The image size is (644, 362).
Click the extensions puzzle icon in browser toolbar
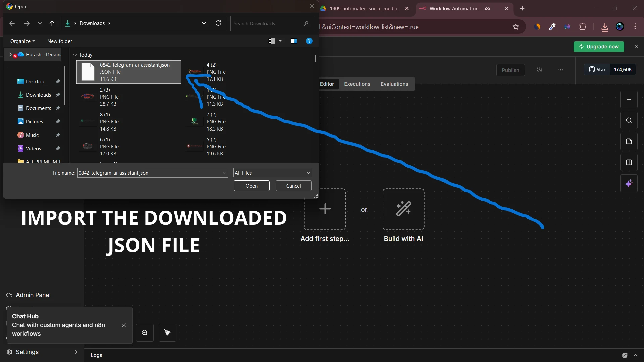tap(583, 27)
